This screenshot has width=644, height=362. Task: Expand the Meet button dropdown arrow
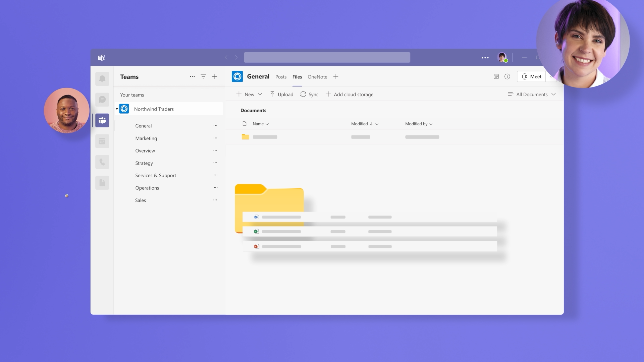551,77
